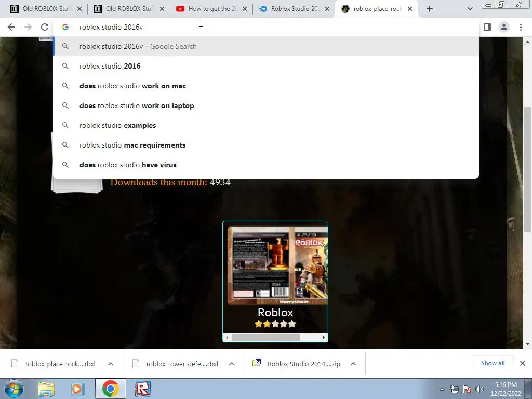
Task: Click the search icon beside 'roblox studio examples'
Action: coord(65,125)
